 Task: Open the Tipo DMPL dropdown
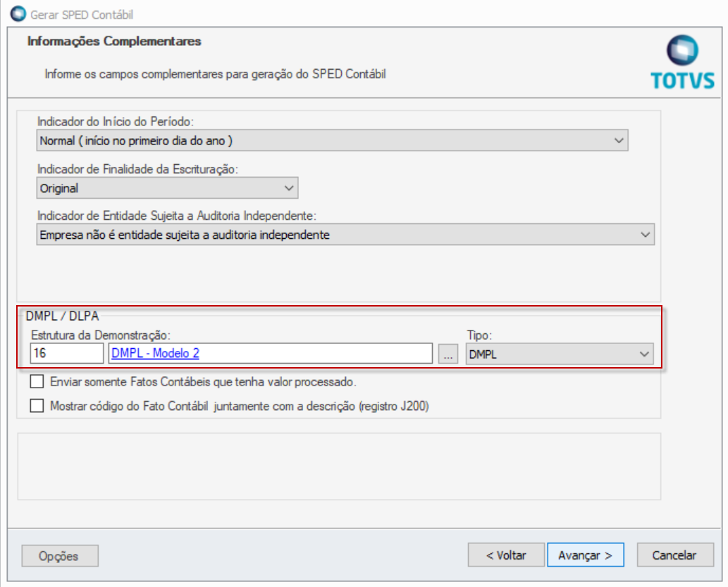[x=560, y=354]
